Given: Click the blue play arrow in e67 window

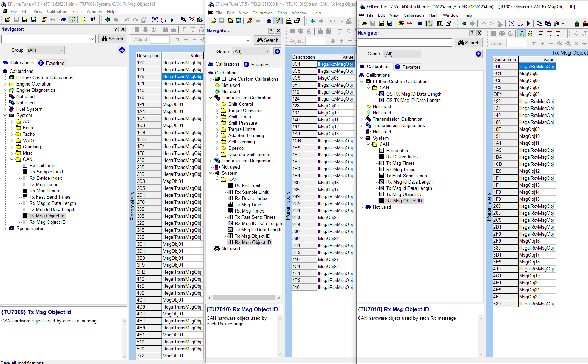Looking at the screenshot, I should (172, 20).
